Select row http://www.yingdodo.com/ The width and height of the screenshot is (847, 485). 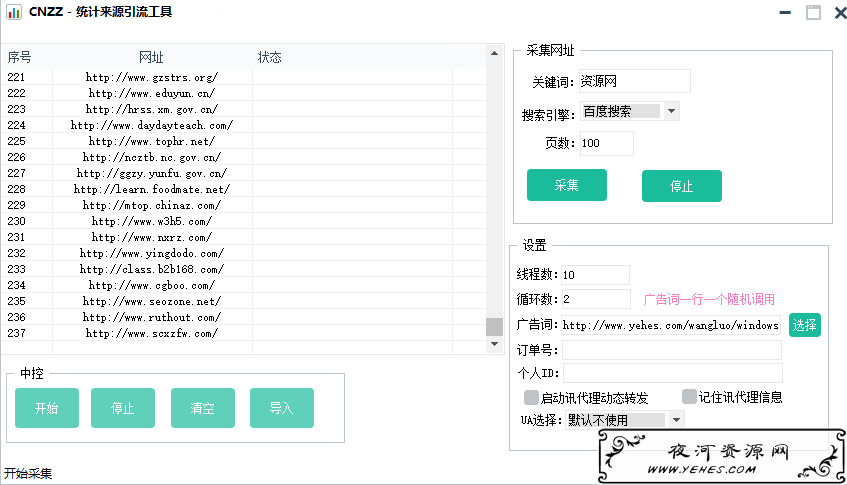[x=243, y=253]
